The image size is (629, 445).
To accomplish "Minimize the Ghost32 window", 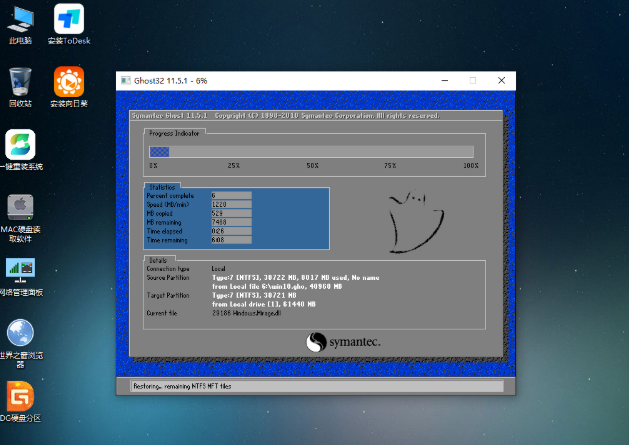I will point(445,81).
